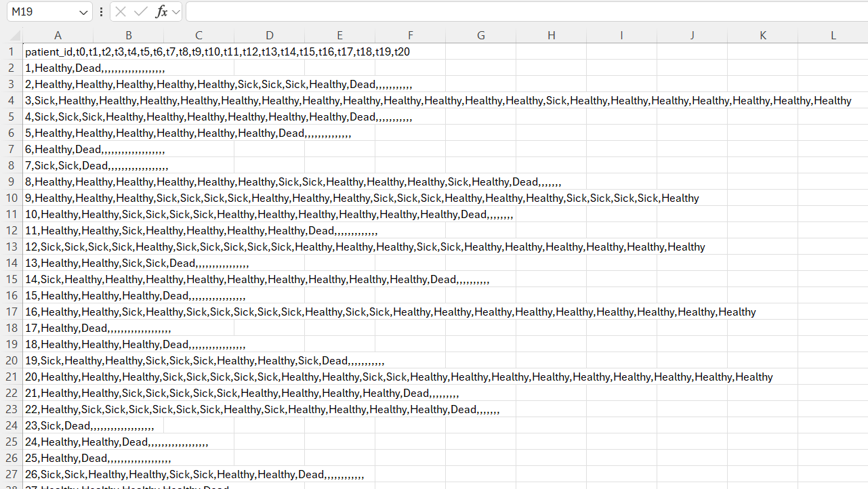The width and height of the screenshot is (868, 489).
Task: Expand the dropdown next to fx
Action: [176, 12]
